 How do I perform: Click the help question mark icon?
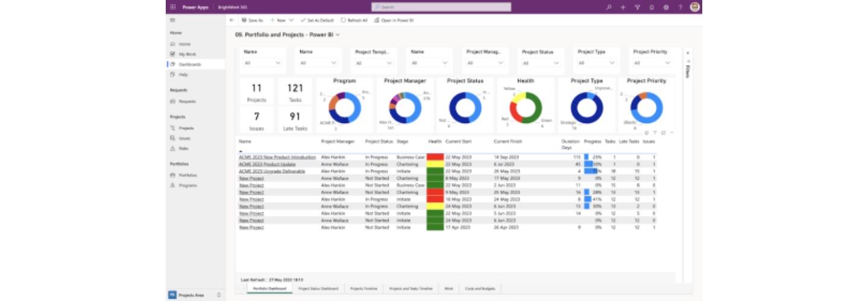680,7
